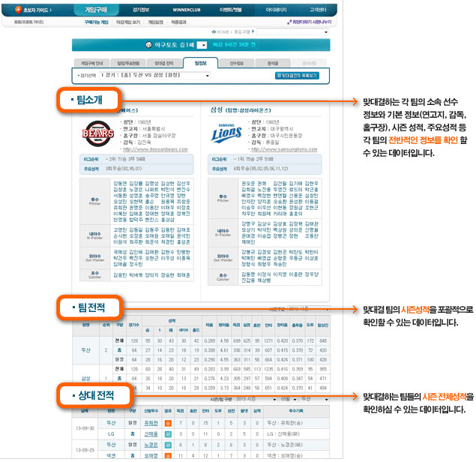Viewport: 476px width, 462px height.
Task: Click the HOME breadcrumb text
Action: coord(223,31)
